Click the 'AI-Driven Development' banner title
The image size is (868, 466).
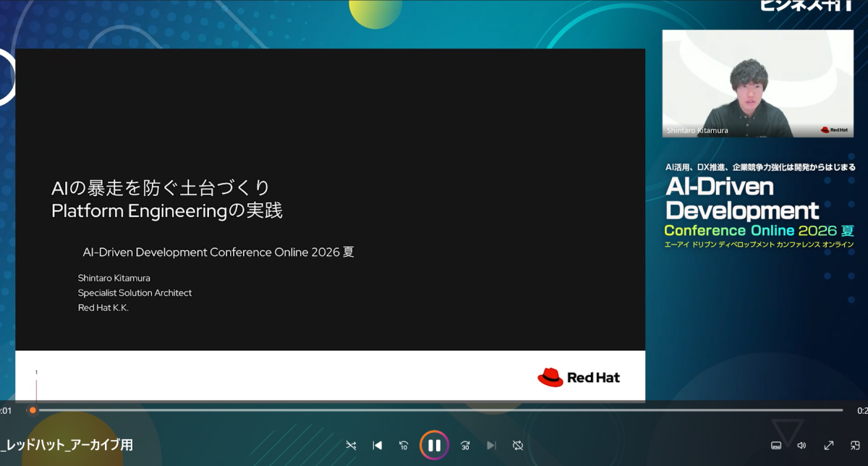742,199
